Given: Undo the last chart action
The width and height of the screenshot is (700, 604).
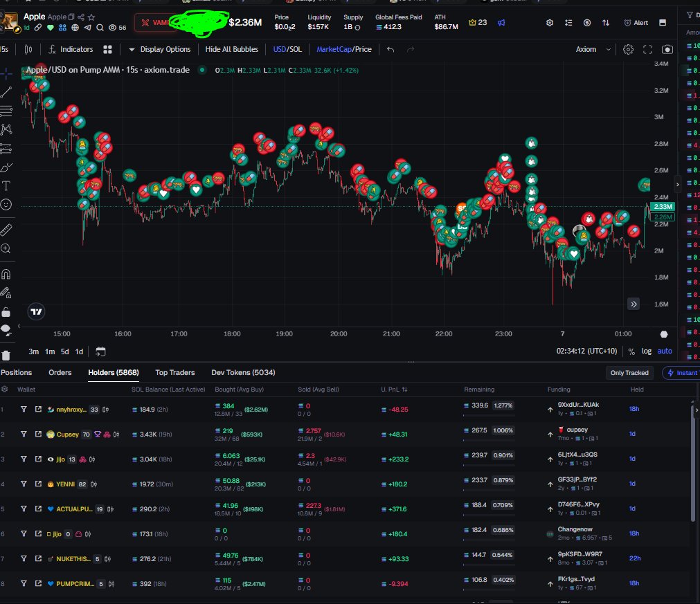Looking at the screenshot, I should click(x=391, y=50).
